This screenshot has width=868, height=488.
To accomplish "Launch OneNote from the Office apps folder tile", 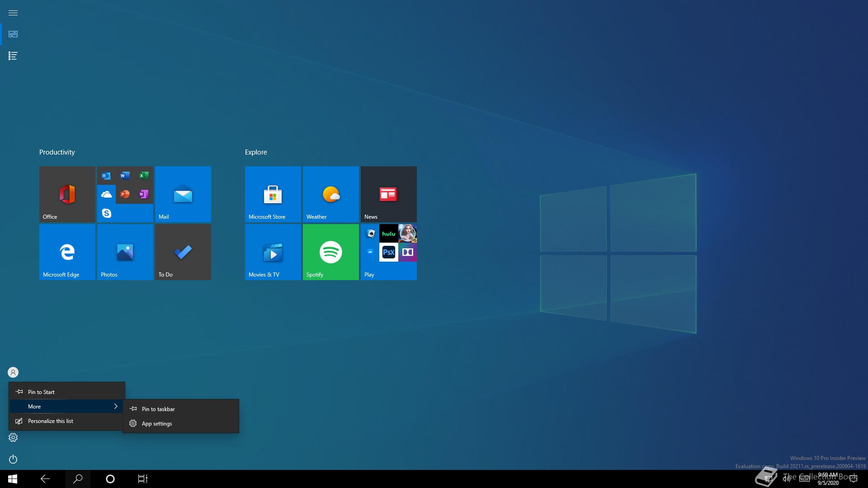I will [x=144, y=194].
